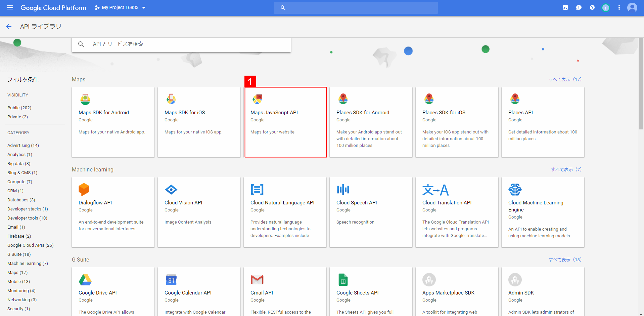This screenshot has width=644, height=316.
Task: Click the Admin SDK icon
Action: point(515,280)
